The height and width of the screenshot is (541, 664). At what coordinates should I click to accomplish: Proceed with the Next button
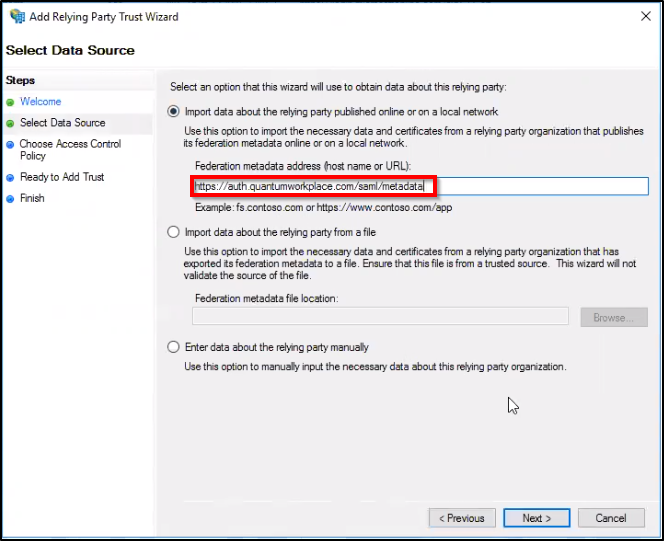pyautogui.click(x=537, y=518)
